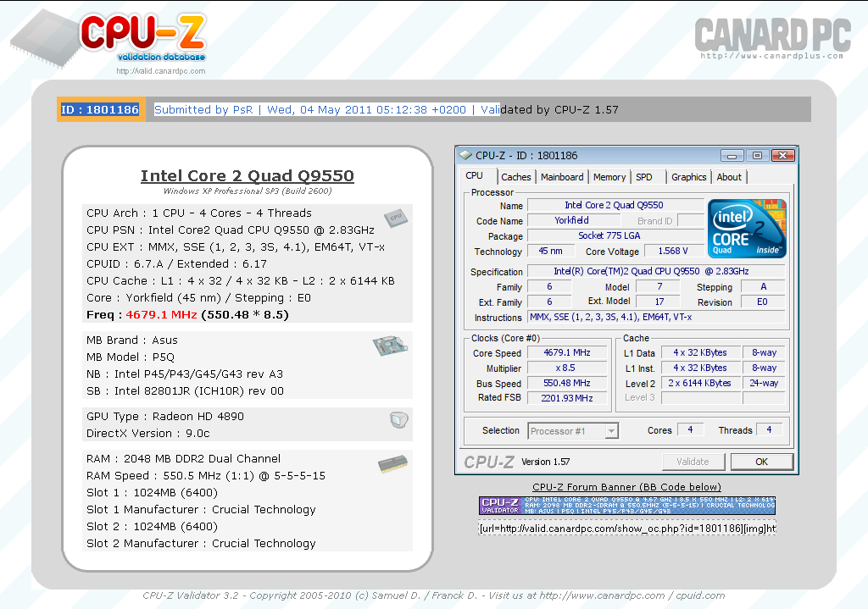Maximize the CPU-Z ID 1801186 window
Viewport: 868px width, 609px height.
pyautogui.click(x=757, y=156)
